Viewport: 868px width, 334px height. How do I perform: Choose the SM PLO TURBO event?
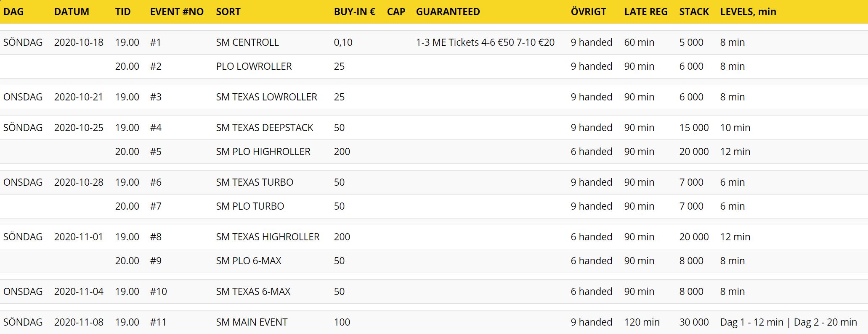click(x=250, y=206)
